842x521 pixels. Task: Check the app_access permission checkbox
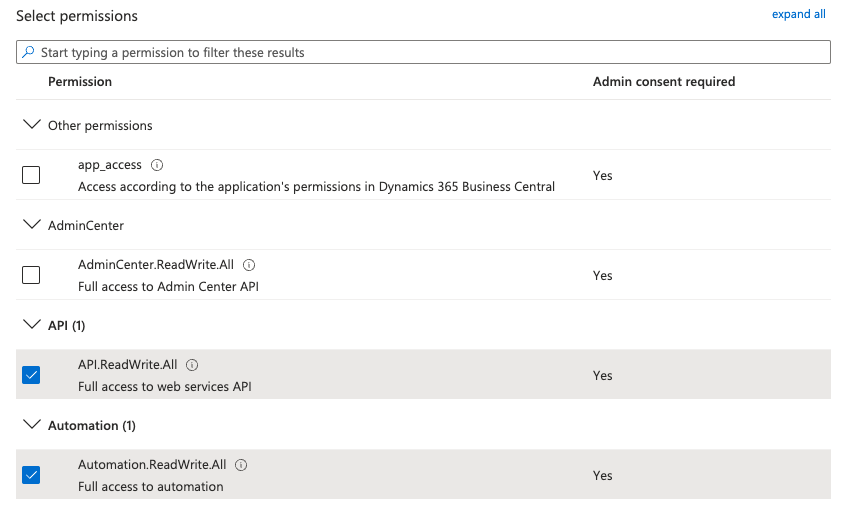(x=31, y=175)
